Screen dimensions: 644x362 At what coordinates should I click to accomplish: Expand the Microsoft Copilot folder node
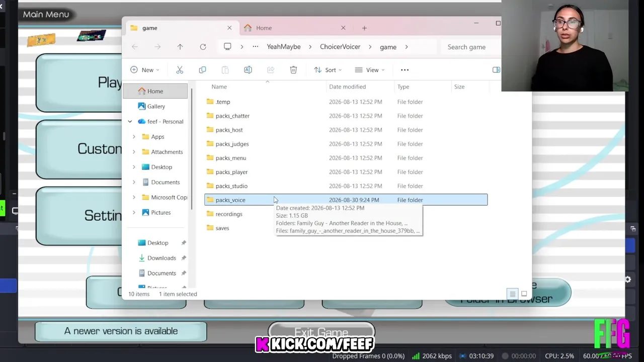click(134, 198)
